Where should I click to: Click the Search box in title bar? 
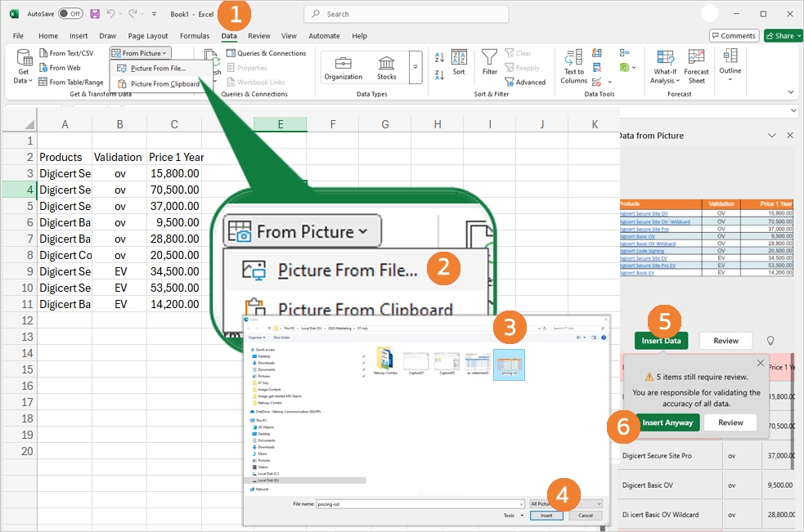pyautogui.click(x=406, y=14)
